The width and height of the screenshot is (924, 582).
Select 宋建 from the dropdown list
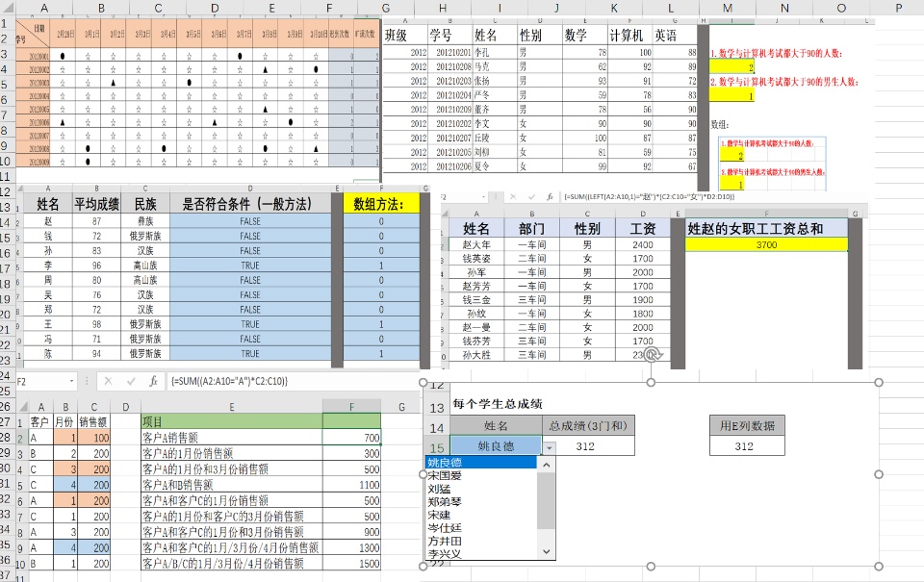pyautogui.click(x=439, y=515)
